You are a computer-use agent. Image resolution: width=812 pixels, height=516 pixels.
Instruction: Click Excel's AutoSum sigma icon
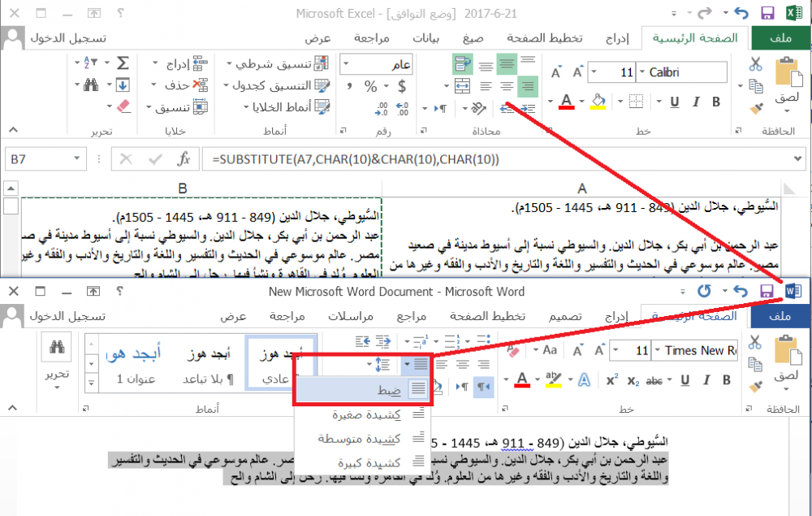point(123,63)
